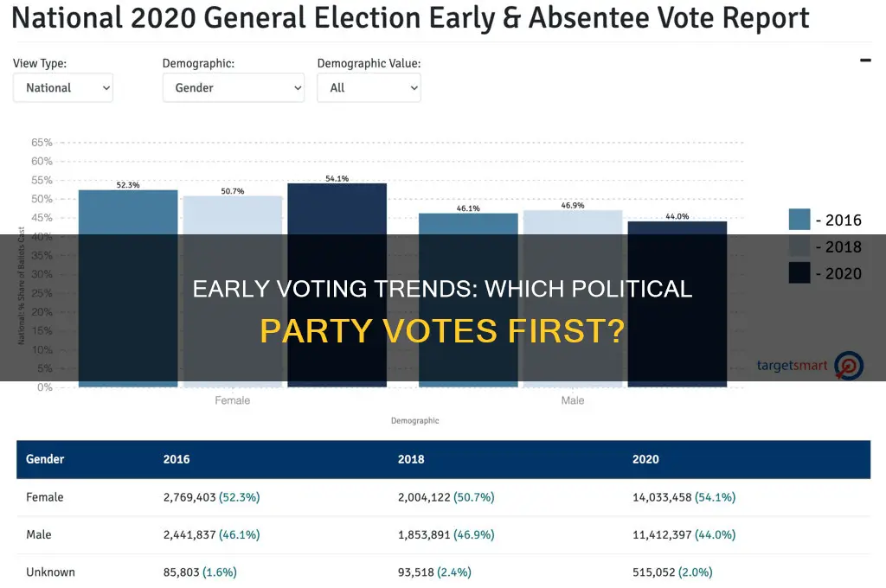Viewport: 886px width, 588px height.
Task: Select the 2018 legend color square
Action: click(799, 247)
